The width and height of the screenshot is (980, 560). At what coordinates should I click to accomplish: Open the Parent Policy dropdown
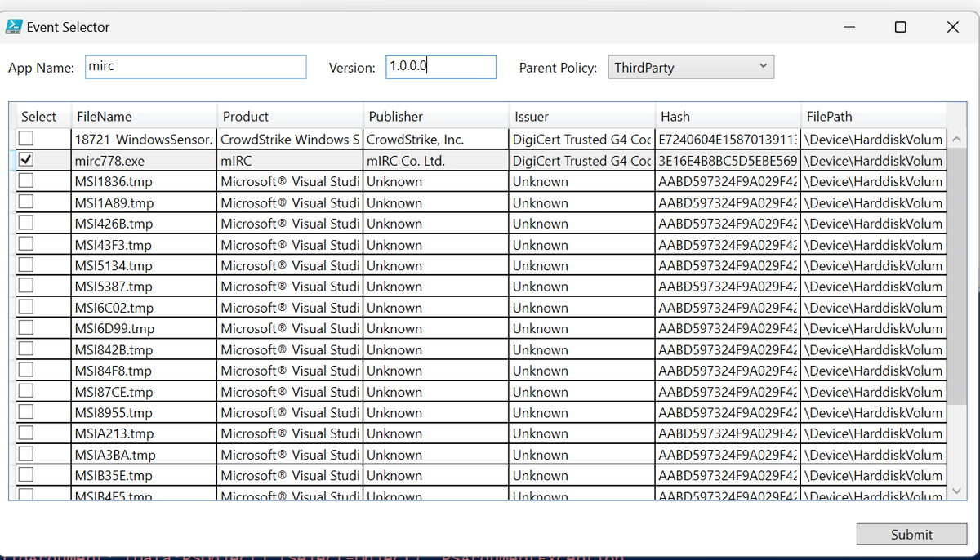click(x=691, y=67)
